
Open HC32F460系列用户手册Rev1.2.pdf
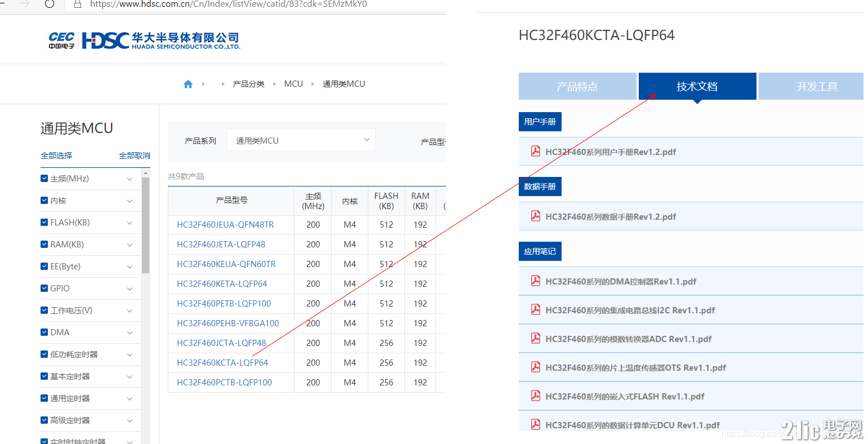coord(611,152)
